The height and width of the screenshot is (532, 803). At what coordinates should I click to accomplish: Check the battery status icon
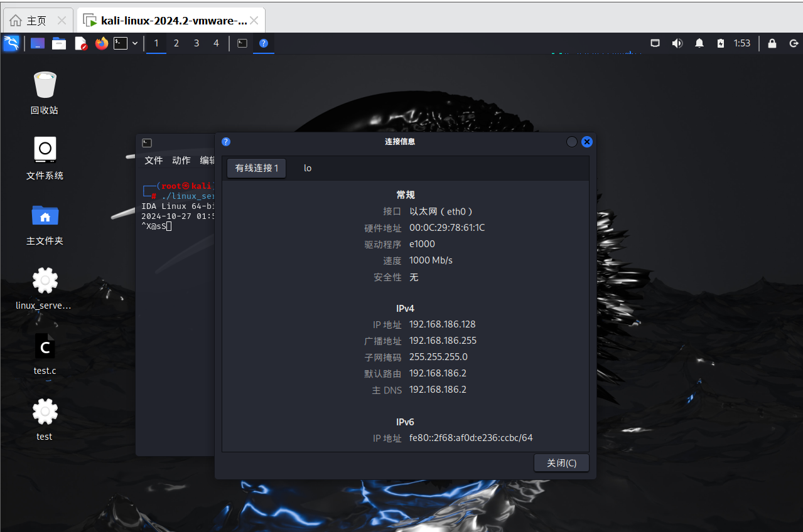tap(720, 43)
